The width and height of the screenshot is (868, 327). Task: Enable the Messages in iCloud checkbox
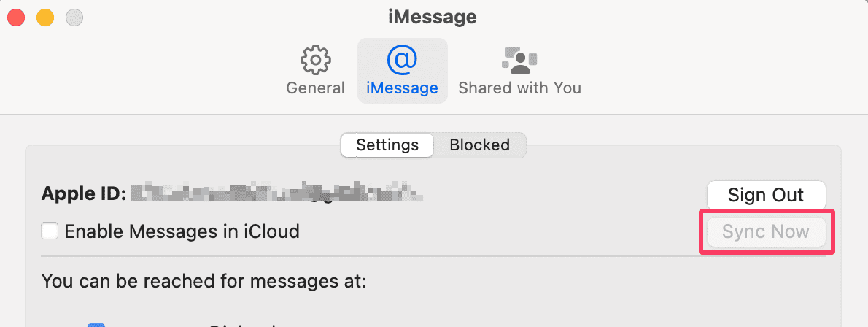point(50,231)
